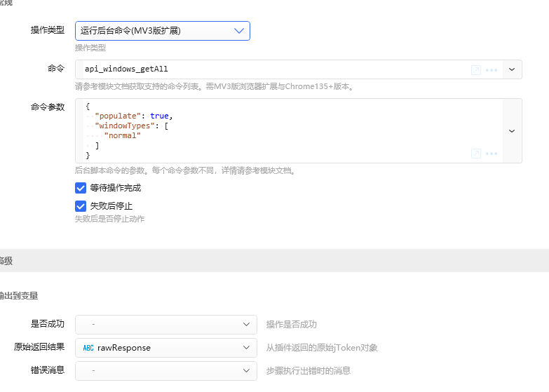
Task: Uncheck the 等待操作完成 checkbox
Action: click(81, 188)
